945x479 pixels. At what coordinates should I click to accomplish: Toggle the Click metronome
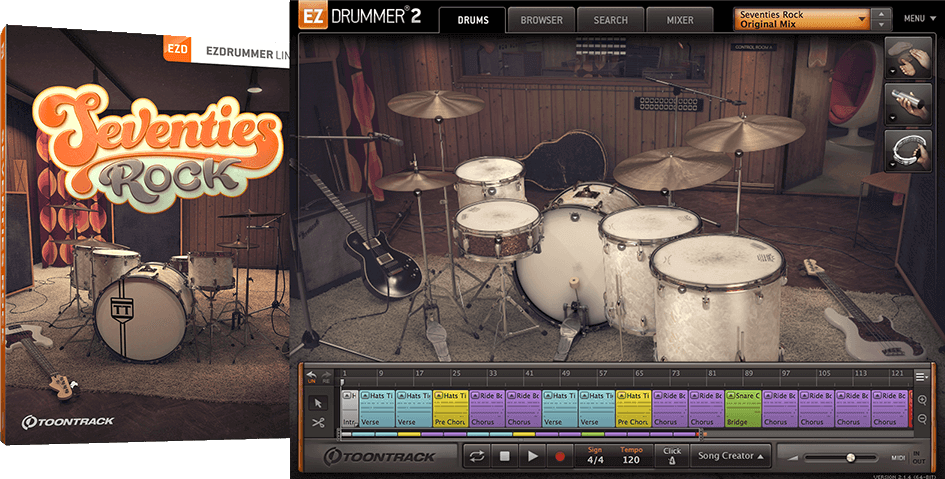click(x=672, y=456)
